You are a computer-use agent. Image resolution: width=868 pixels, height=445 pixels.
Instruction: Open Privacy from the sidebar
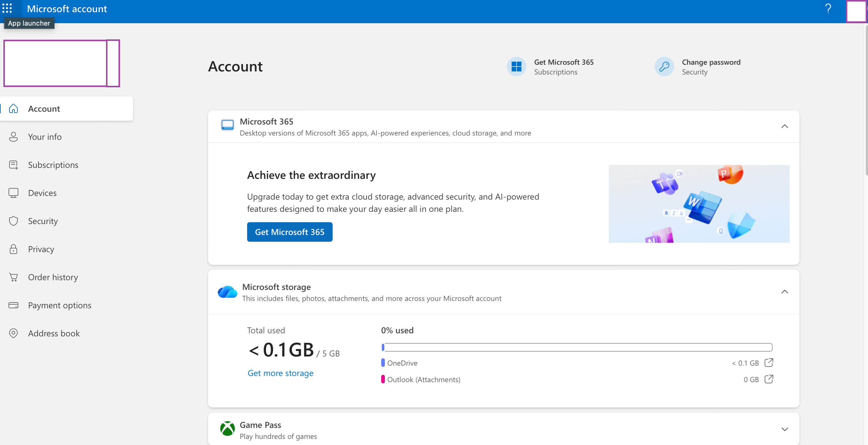coord(67,249)
